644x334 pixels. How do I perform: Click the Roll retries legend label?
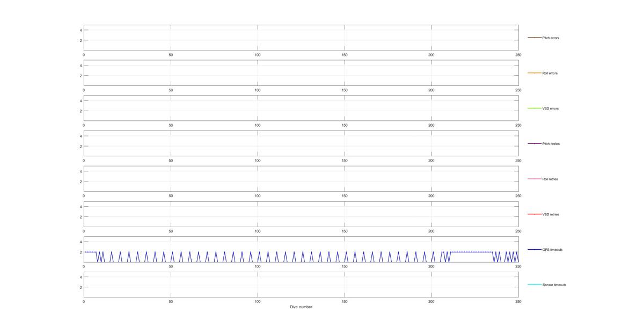pos(550,179)
